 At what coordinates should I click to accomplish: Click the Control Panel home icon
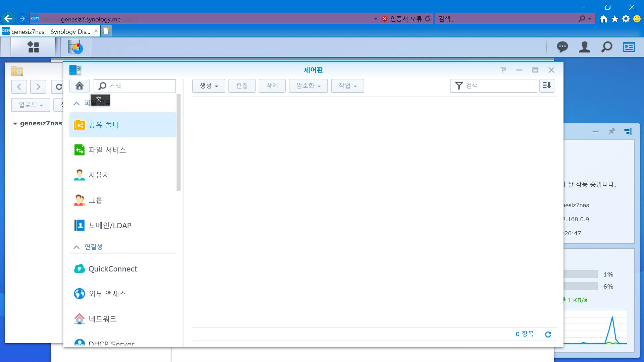79,86
